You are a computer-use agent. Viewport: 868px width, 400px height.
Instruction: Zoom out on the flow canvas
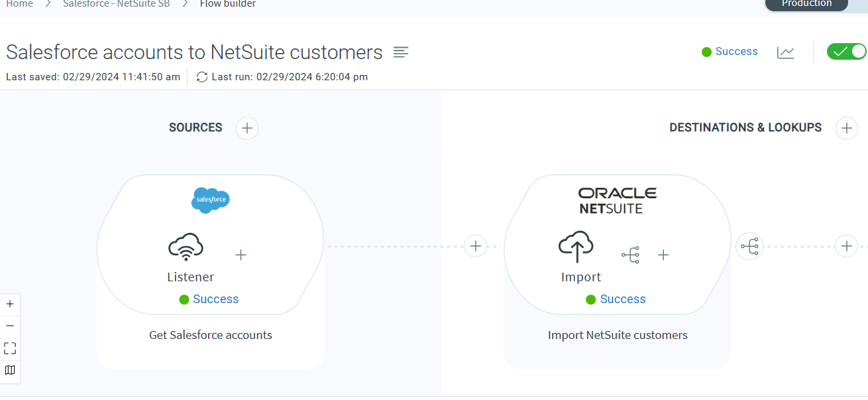10,326
